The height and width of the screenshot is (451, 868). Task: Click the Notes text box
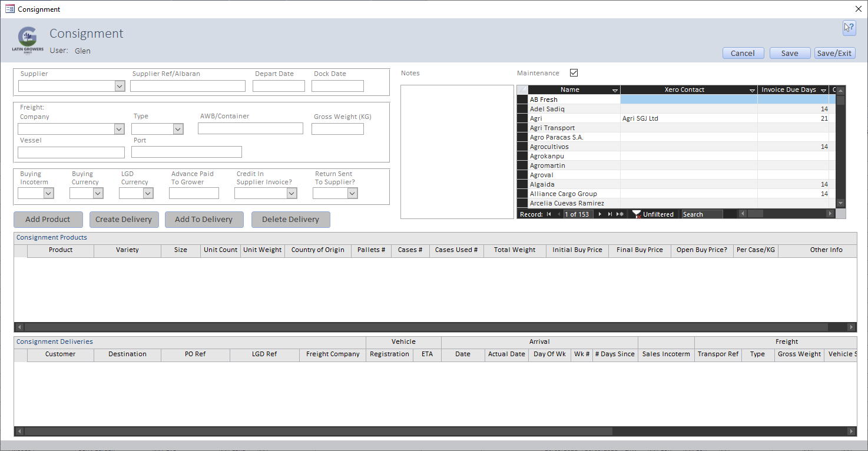click(x=457, y=152)
